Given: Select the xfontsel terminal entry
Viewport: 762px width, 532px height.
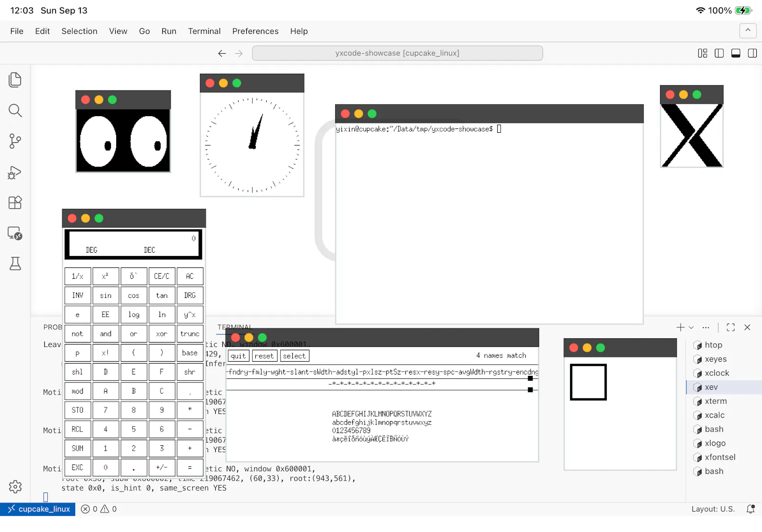Looking at the screenshot, I should tap(724, 457).
